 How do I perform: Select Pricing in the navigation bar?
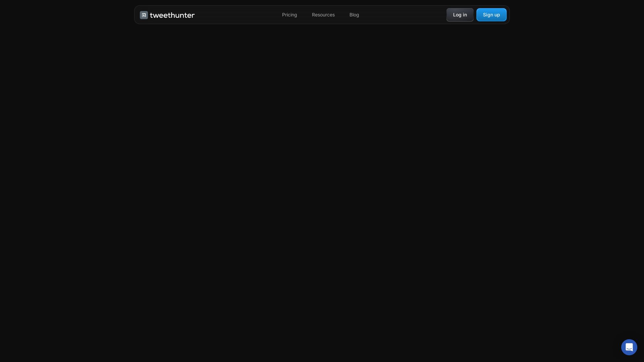tap(289, 15)
